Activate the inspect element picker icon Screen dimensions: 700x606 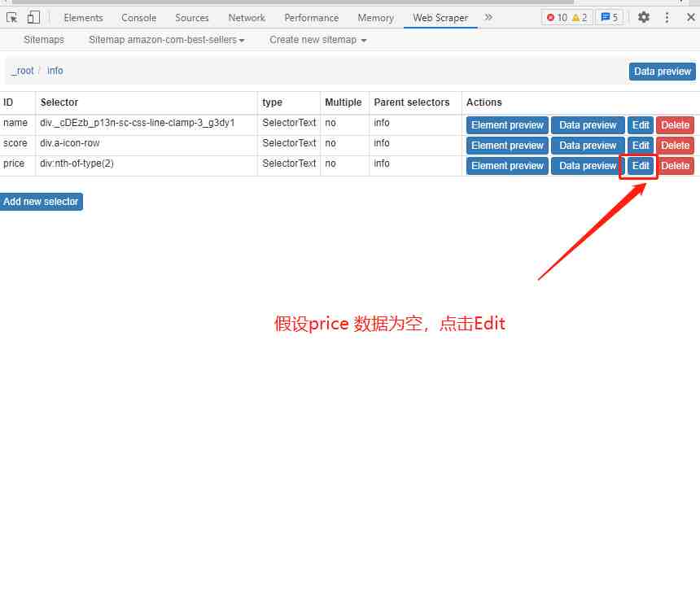tap(12, 18)
